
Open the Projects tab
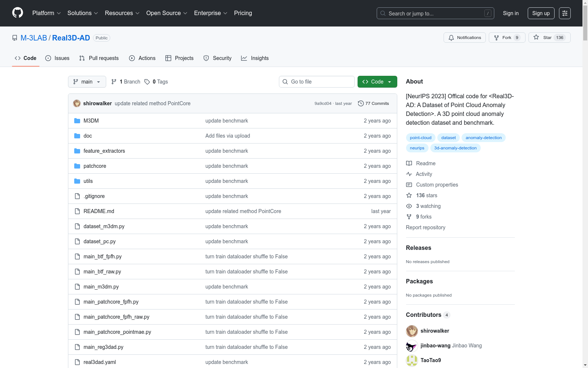pos(179,58)
